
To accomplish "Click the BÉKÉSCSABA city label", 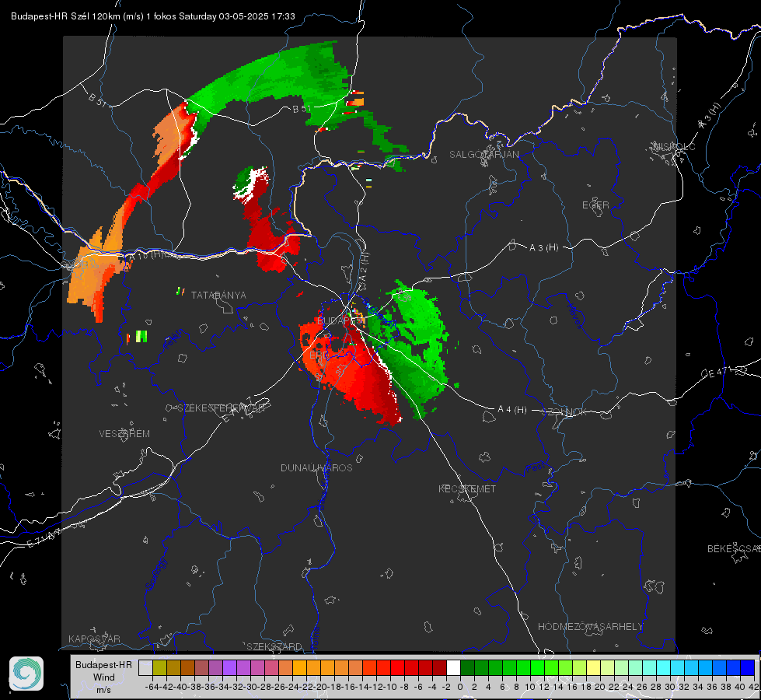I will (734, 549).
